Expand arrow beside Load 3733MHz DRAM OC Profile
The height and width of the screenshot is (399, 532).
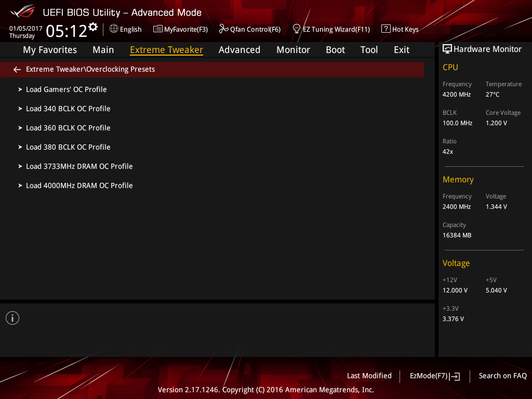click(x=20, y=166)
